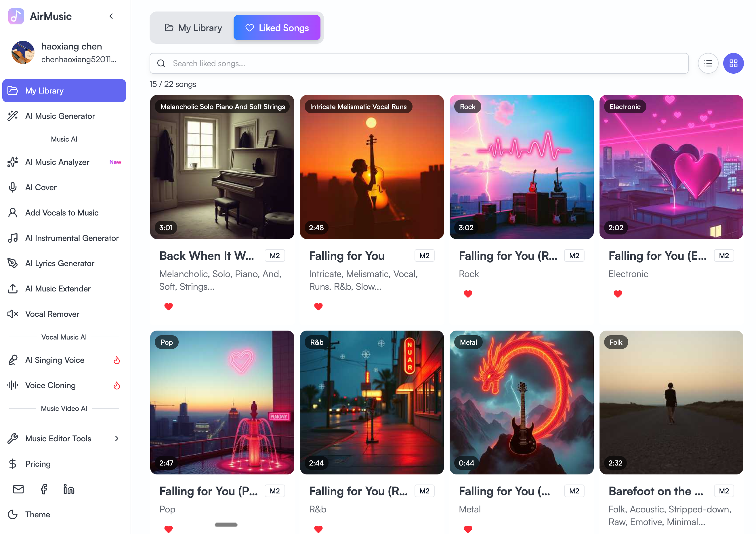Select the AI Singing Voice tool

pos(55,360)
